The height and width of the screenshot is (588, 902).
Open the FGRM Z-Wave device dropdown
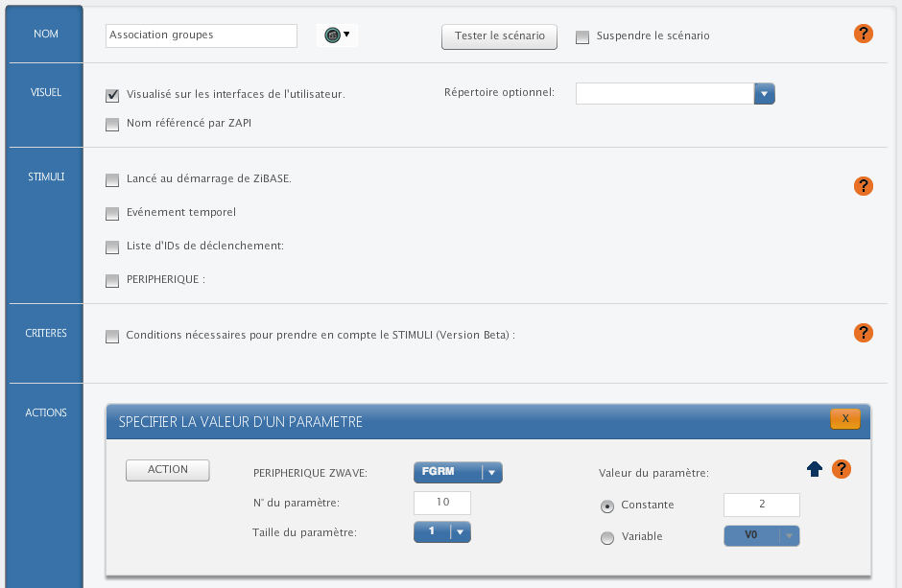click(458, 472)
